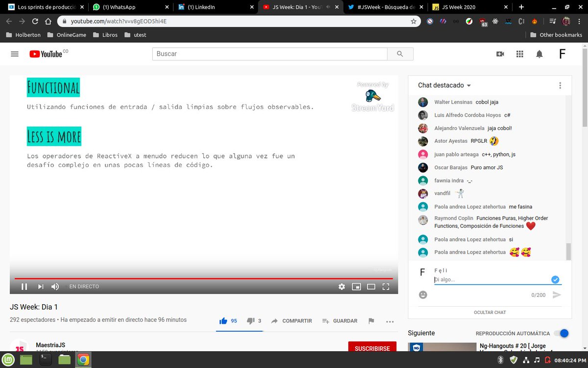Image resolution: width=588 pixels, height=368 pixels.
Task: Enter fullscreen on the video player
Action: [x=386, y=287]
